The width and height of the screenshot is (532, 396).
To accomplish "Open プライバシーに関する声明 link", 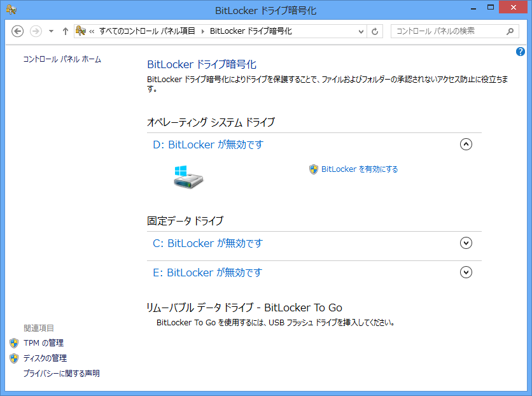I will 62,373.
